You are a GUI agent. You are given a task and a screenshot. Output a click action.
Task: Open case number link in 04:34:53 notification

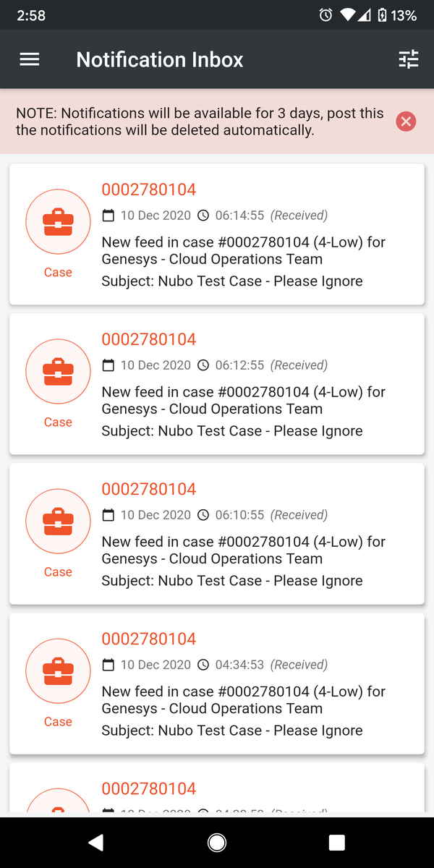pos(149,639)
